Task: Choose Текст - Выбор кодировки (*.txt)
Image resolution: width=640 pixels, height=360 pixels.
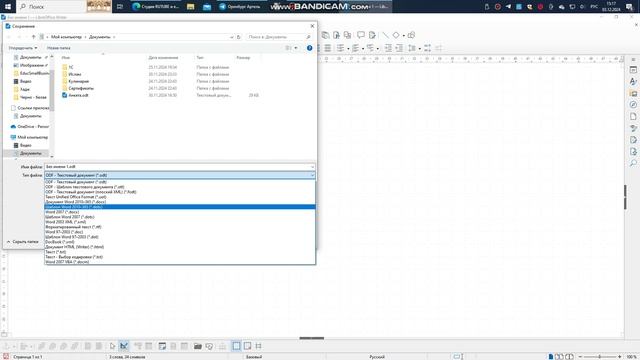Action: (x=180, y=257)
